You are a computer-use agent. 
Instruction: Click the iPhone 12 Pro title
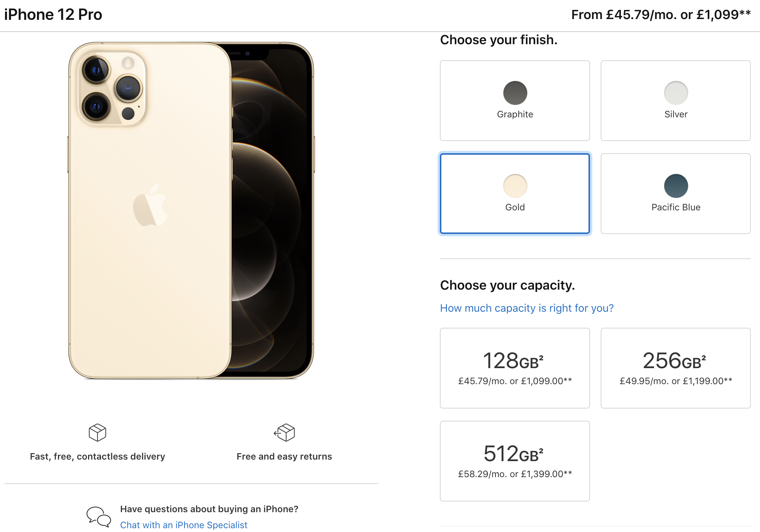(53, 14)
